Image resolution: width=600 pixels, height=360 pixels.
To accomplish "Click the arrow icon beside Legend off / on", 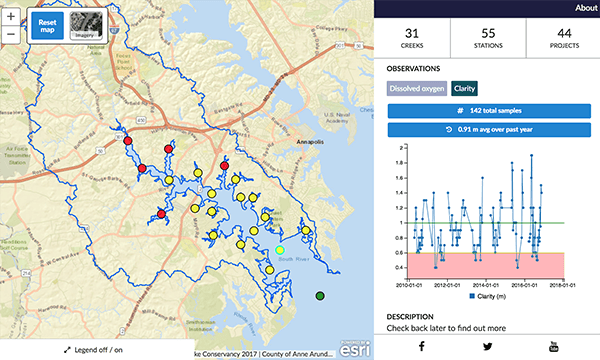I will pos(67,350).
